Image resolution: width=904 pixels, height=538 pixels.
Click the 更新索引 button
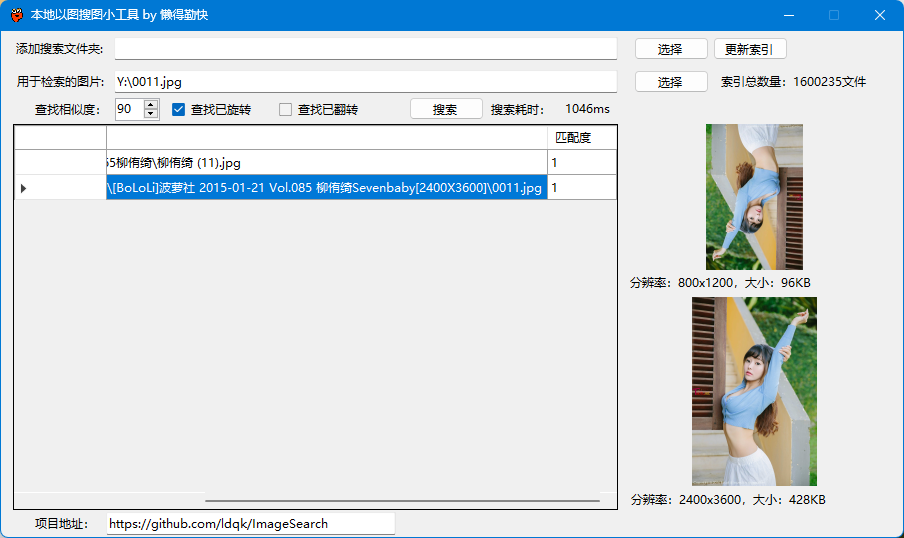pos(756,49)
